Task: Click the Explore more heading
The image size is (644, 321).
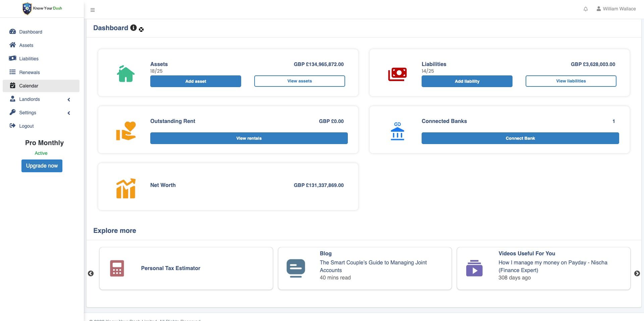Action: 115,231
